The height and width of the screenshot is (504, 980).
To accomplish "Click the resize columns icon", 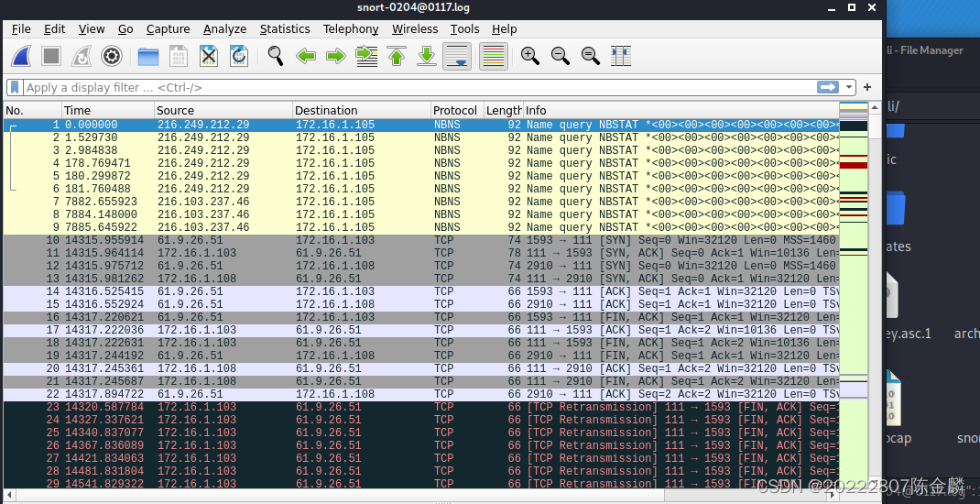I will pyautogui.click(x=621, y=56).
